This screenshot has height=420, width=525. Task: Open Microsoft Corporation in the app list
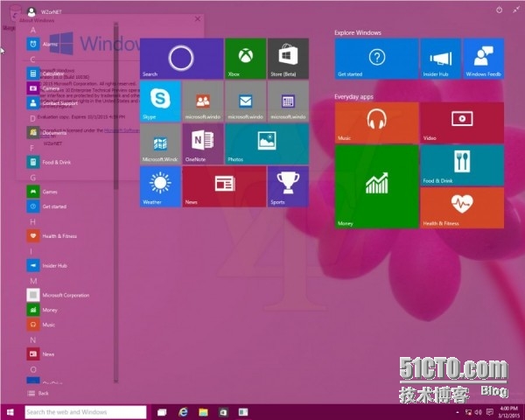(59, 295)
